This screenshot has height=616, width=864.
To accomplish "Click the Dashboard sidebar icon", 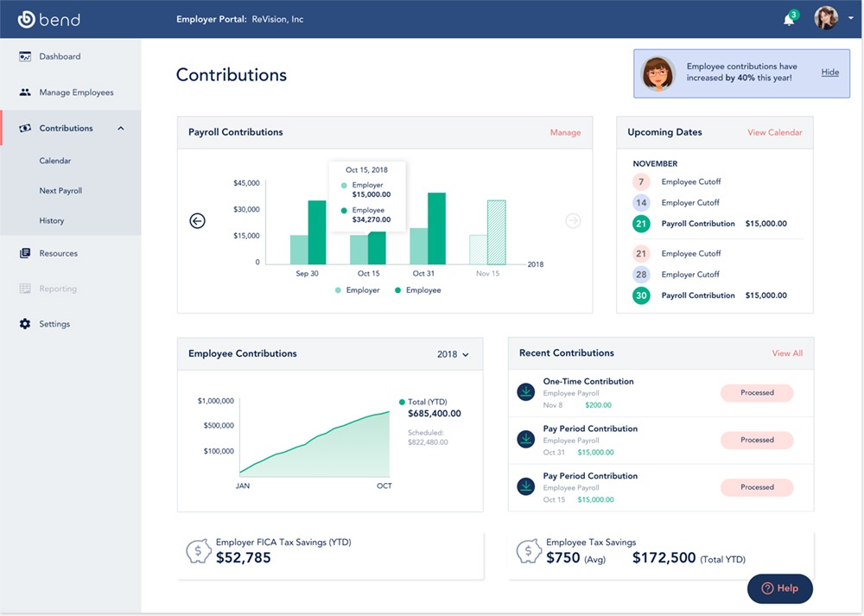I will [25, 56].
